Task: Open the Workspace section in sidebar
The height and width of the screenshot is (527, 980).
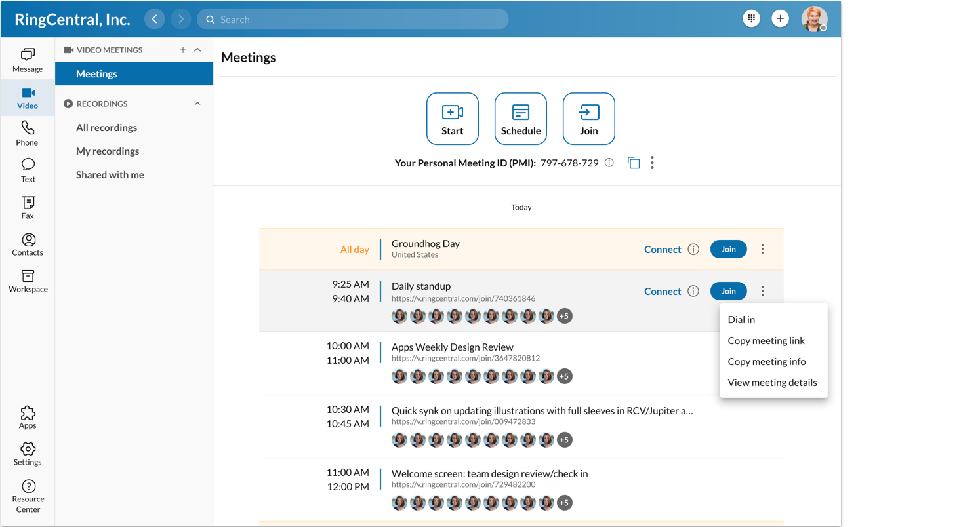Action: 28,281
